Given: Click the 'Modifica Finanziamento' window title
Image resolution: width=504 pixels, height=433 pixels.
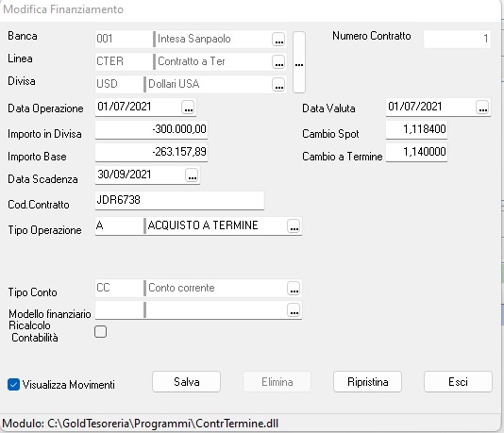Looking at the screenshot, I should tap(63, 9).
